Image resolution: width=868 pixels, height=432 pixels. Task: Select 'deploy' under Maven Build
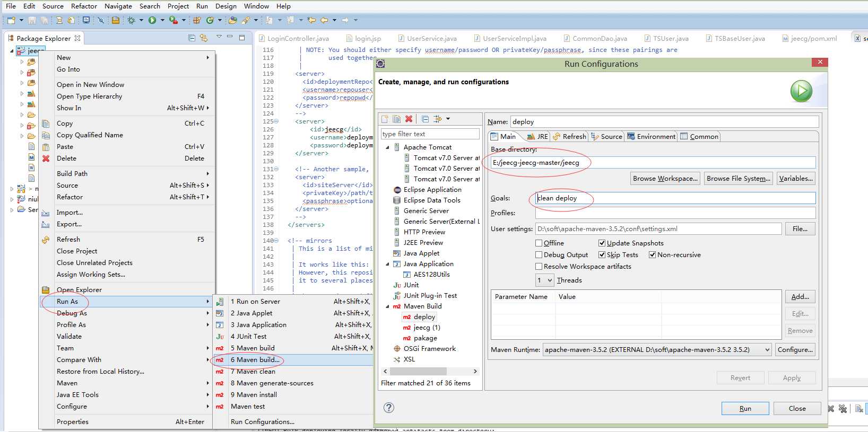pos(424,317)
